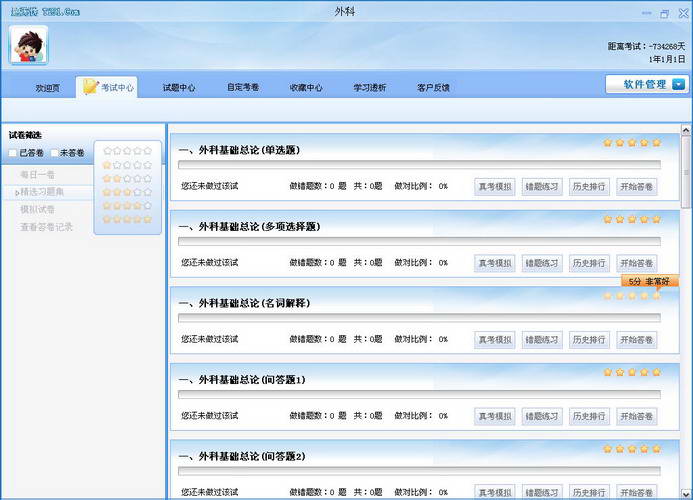Click the blue arrow icon on 软件管理
The width and height of the screenshot is (693, 500).
pos(678,84)
